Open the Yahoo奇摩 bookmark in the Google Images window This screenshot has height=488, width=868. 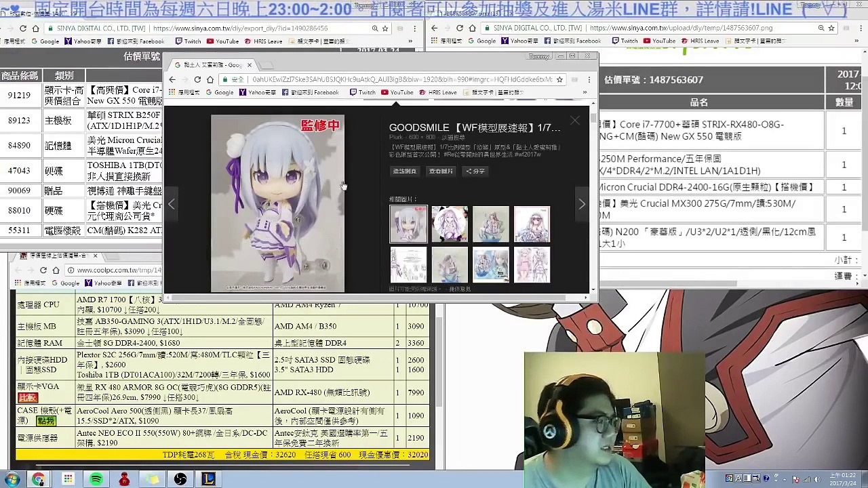(x=258, y=92)
